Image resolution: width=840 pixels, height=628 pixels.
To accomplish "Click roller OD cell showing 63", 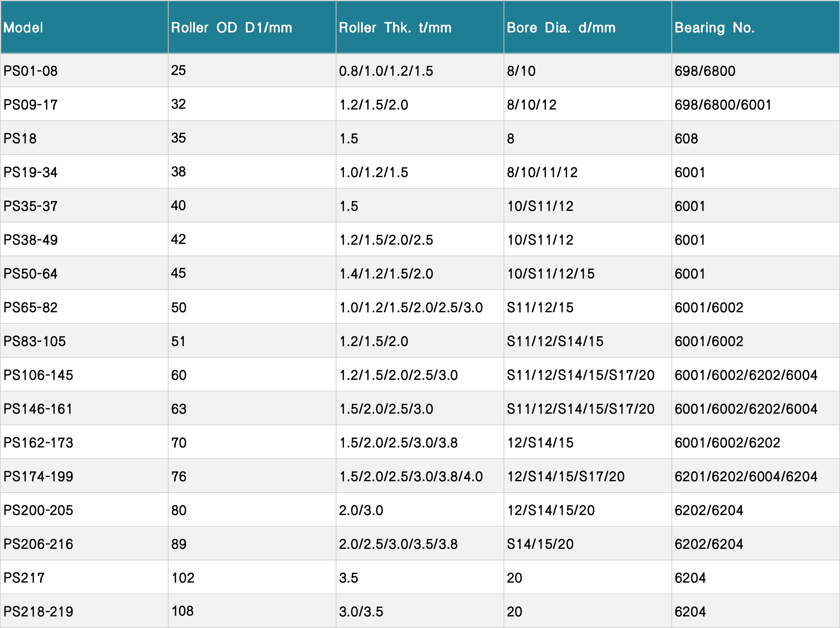I will (x=178, y=409).
